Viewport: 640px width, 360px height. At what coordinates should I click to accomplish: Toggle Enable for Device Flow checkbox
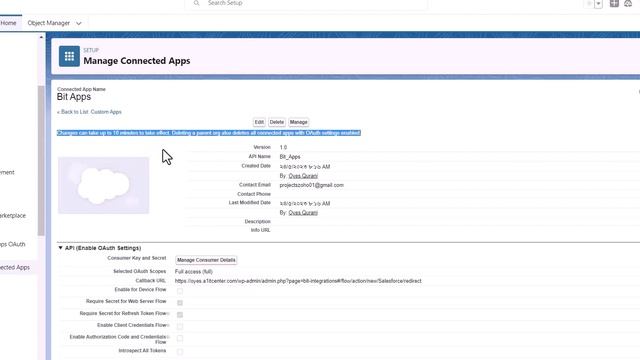pyautogui.click(x=180, y=291)
